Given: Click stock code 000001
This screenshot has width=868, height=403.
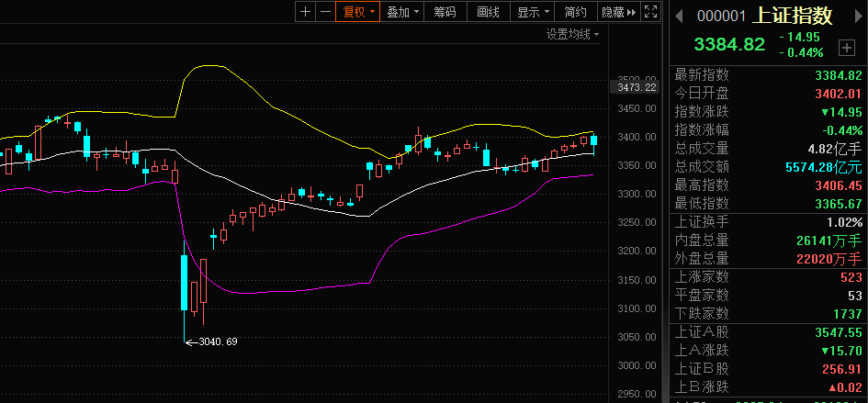Looking at the screenshot, I should coord(721,17).
